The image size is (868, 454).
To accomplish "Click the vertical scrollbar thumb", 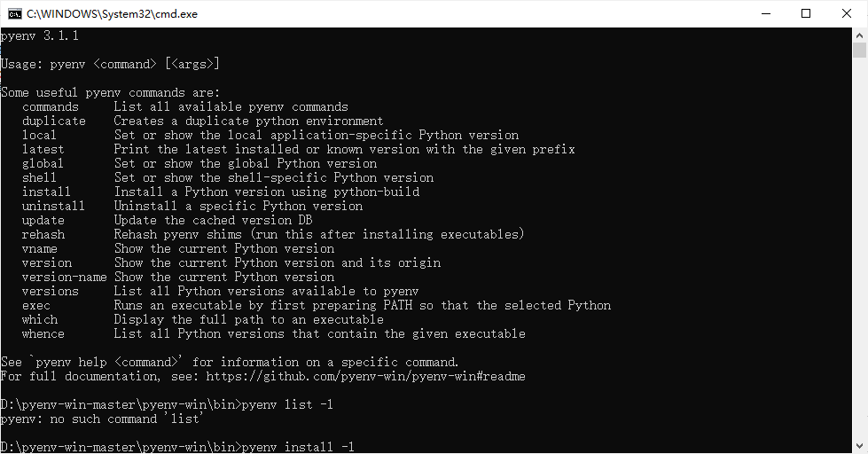I will point(860,51).
